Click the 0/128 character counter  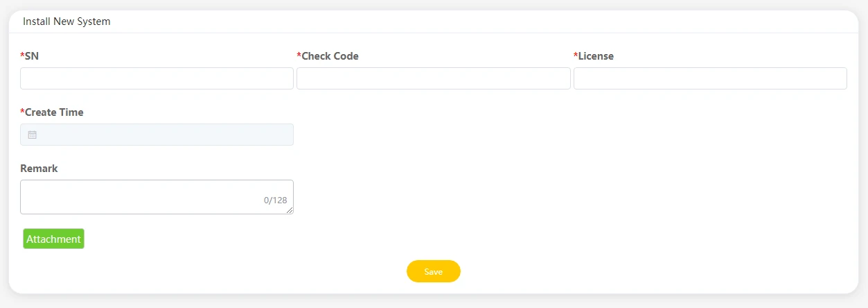[275, 200]
